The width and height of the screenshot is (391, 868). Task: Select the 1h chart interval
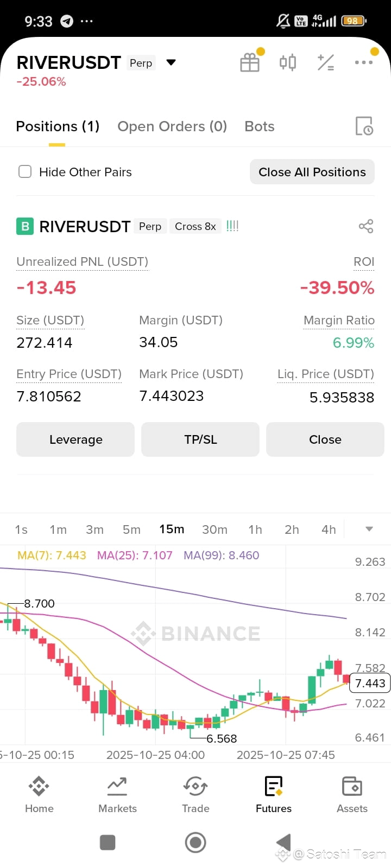[255, 529]
